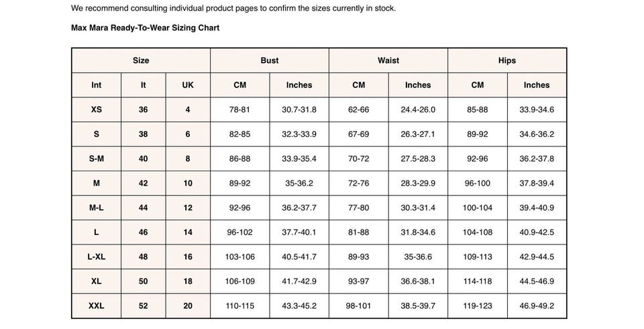Click the M-L size row label
644x329 pixels.
(x=97, y=207)
